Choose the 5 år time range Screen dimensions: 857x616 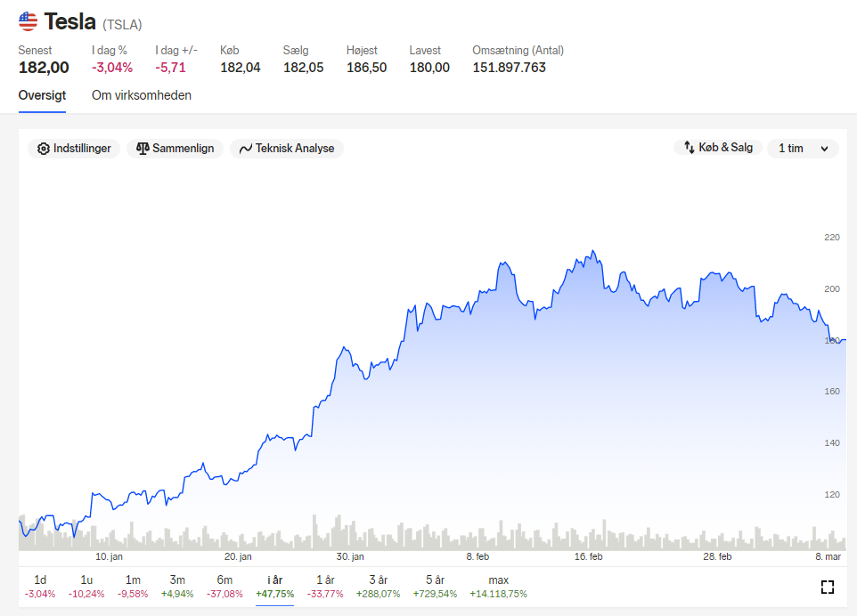pyautogui.click(x=435, y=587)
